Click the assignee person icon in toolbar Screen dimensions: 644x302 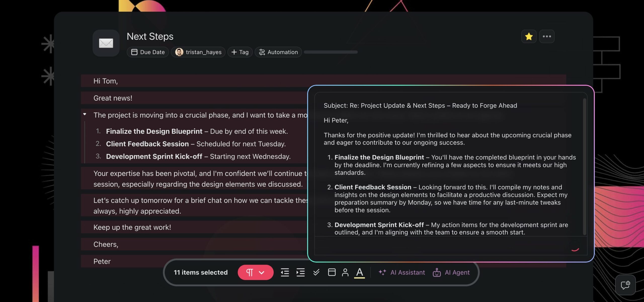tap(345, 272)
